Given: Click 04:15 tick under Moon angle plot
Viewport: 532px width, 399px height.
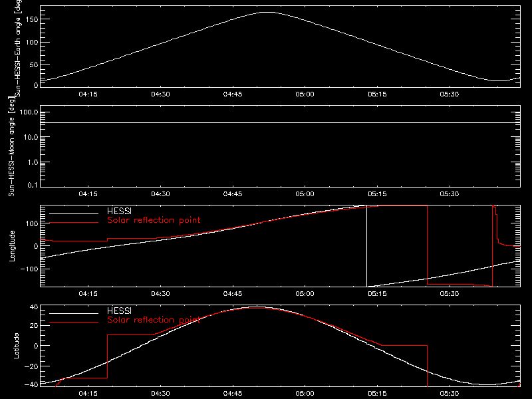Looking at the screenshot, I should [88, 194].
